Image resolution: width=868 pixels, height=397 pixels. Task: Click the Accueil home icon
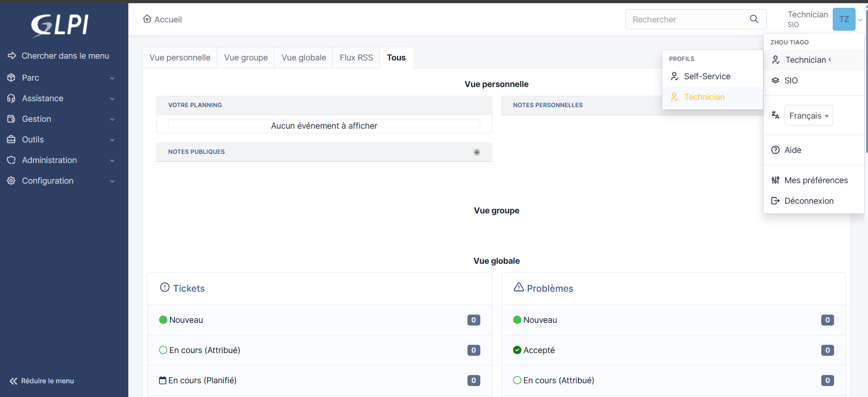pyautogui.click(x=147, y=19)
